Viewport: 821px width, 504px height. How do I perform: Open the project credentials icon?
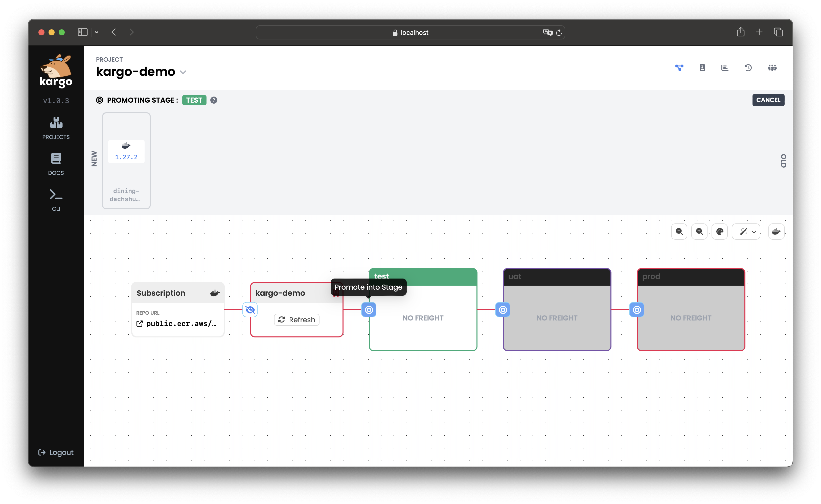pos(702,68)
